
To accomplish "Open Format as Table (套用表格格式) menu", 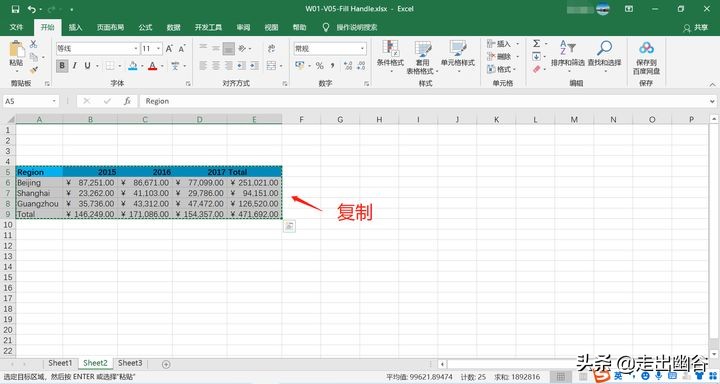I will point(422,57).
